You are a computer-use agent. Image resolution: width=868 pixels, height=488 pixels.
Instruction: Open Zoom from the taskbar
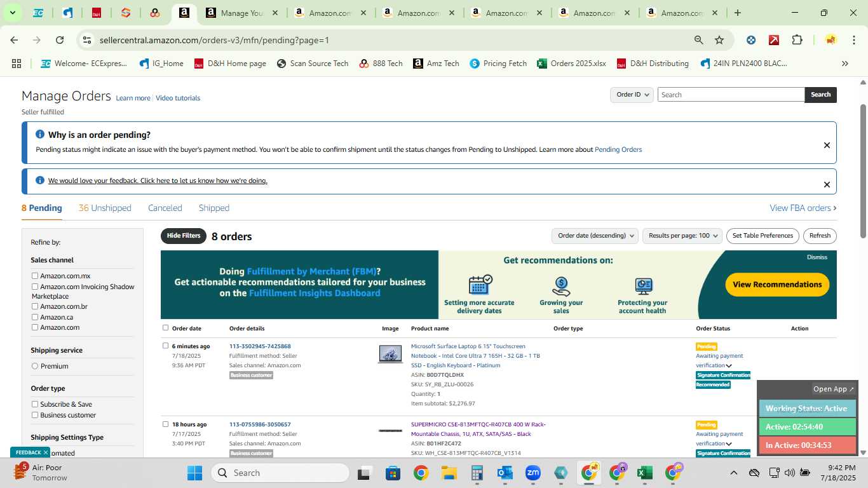pos(532,473)
